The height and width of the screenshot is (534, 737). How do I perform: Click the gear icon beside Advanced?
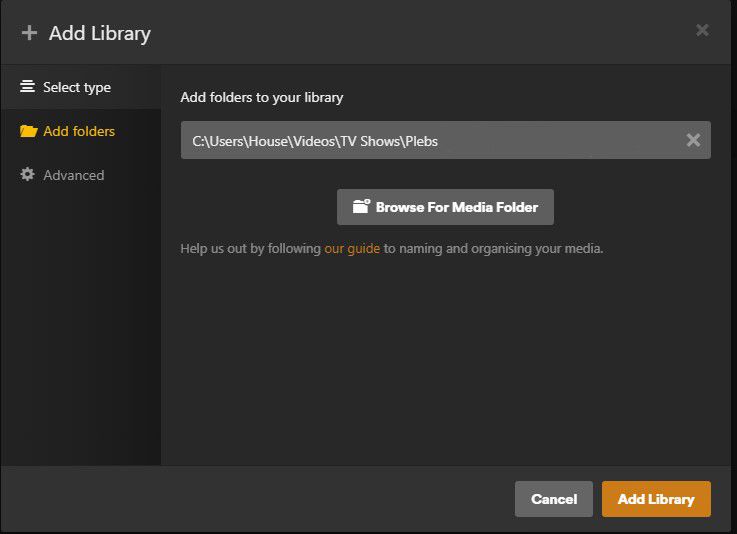tap(27, 174)
